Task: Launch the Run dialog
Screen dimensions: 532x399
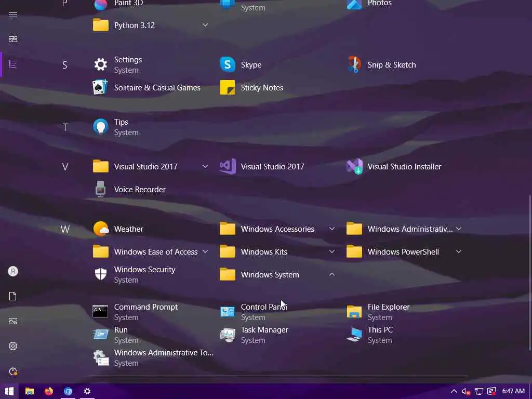Action: [151, 335]
